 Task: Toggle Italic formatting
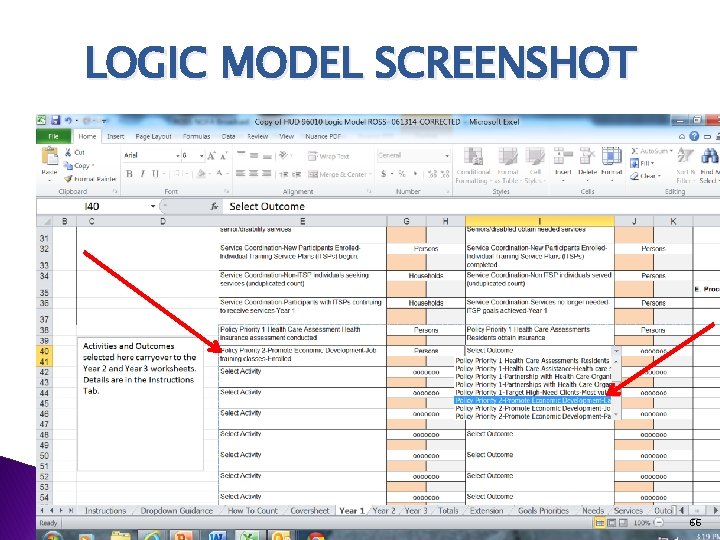142,174
